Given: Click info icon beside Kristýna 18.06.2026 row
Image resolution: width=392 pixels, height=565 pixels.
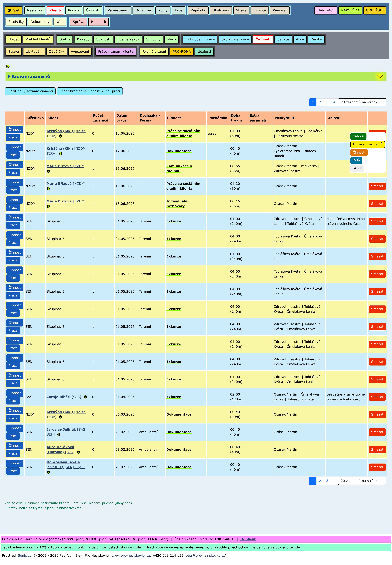Looking at the screenshot, I should click(x=61, y=136).
